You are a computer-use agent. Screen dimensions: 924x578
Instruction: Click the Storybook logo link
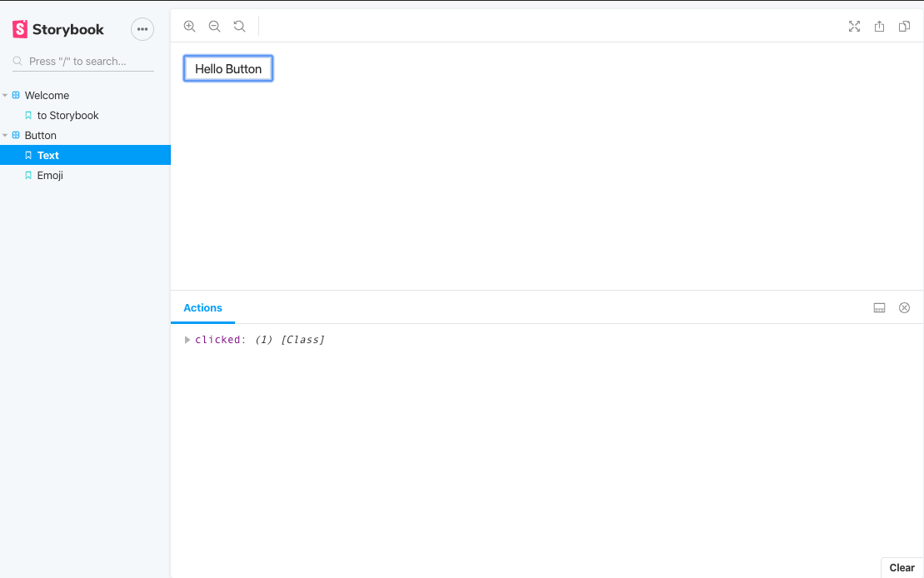click(58, 29)
